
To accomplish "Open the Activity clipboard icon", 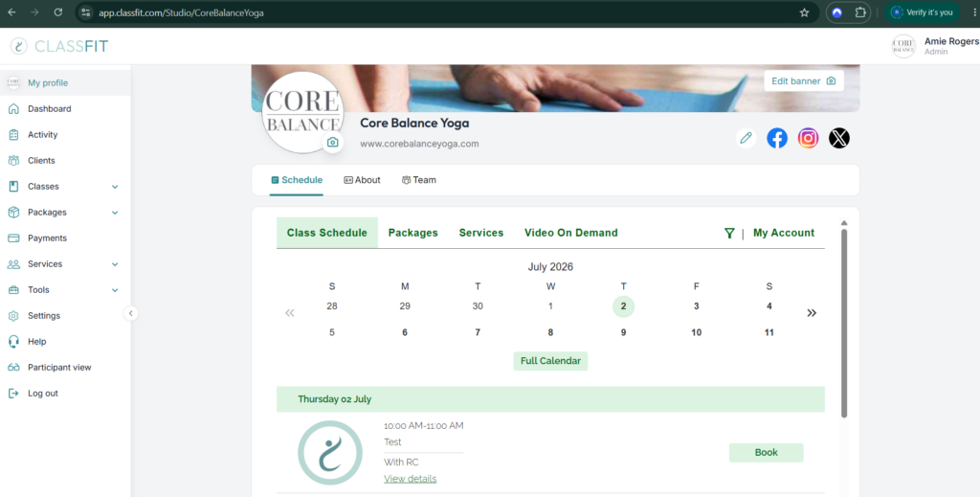I will 13,134.
